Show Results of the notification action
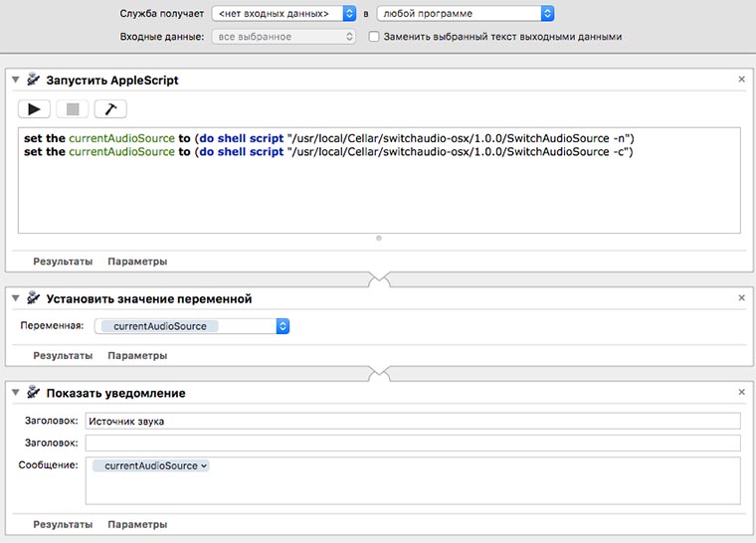 pyautogui.click(x=63, y=524)
